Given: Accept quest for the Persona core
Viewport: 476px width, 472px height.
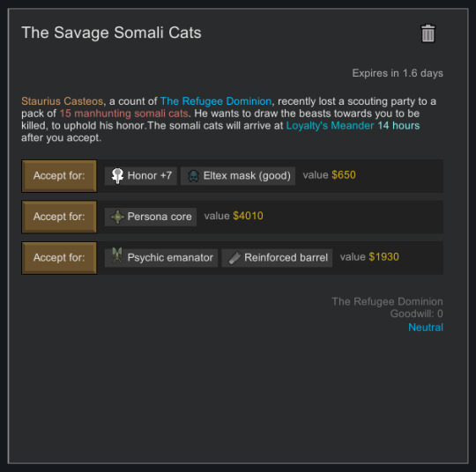Looking at the screenshot, I should point(59,217).
